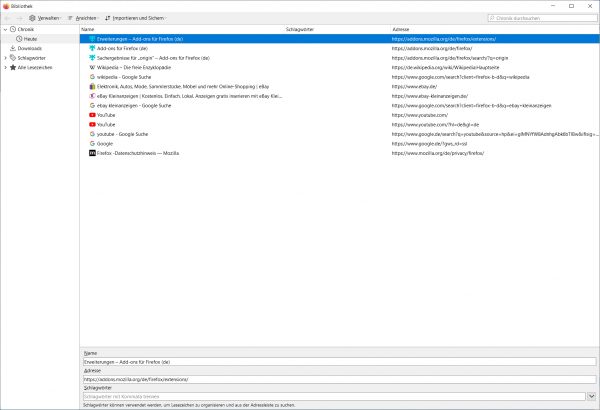The image size is (600, 410).
Task: Select eBay Kleinanzeigen Kostenlos entry
Action: pyautogui.click(x=339, y=96)
